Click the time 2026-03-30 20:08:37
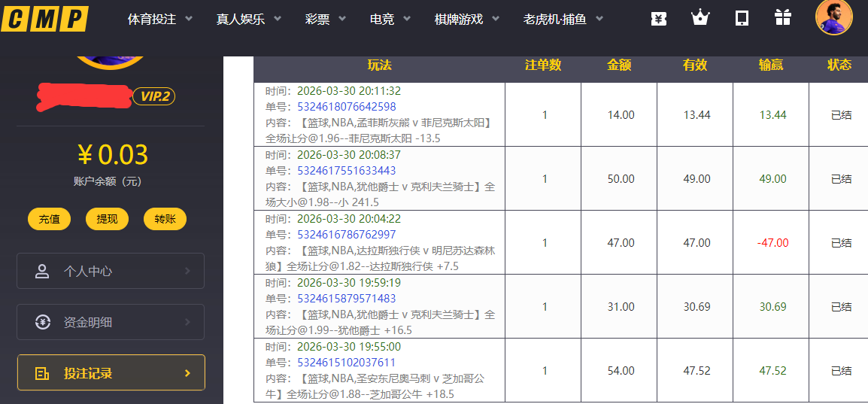This screenshot has height=404, width=868. pos(349,155)
